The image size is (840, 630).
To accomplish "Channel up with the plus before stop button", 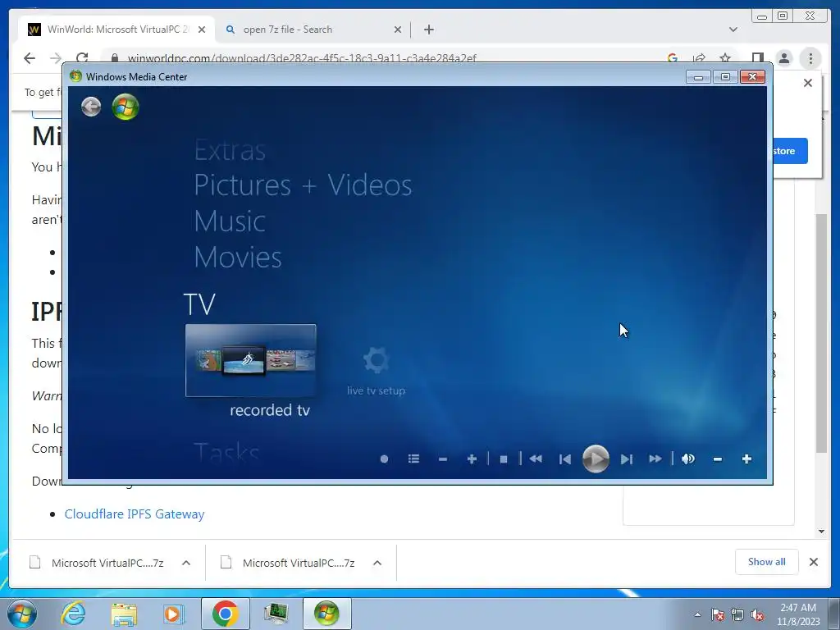I will (x=472, y=459).
